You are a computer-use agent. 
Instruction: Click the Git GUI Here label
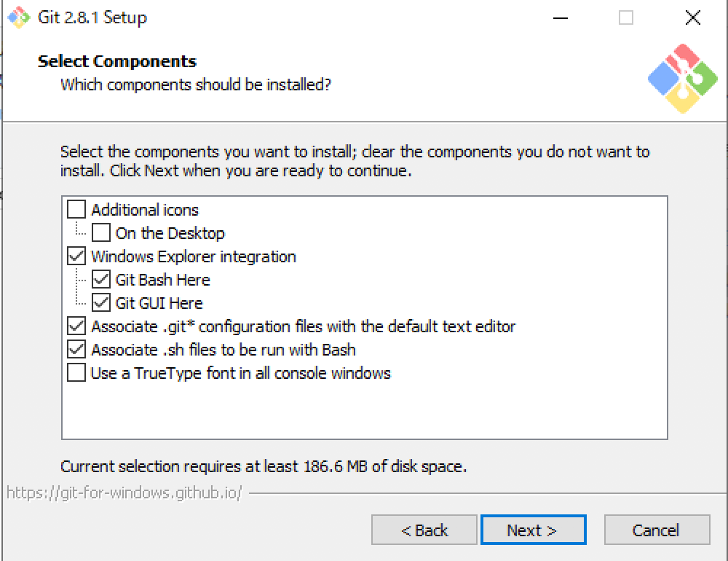point(159,303)
